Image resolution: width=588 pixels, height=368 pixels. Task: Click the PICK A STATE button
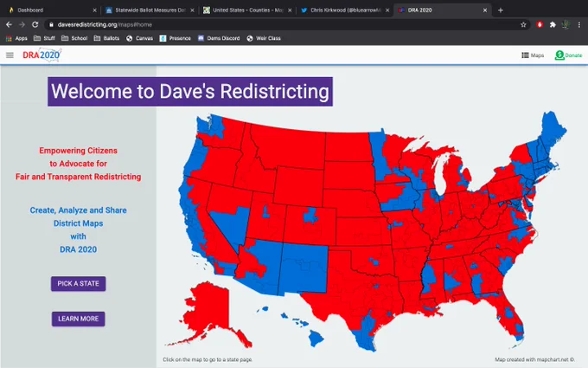pyautogui.click(x=79, y=283)
